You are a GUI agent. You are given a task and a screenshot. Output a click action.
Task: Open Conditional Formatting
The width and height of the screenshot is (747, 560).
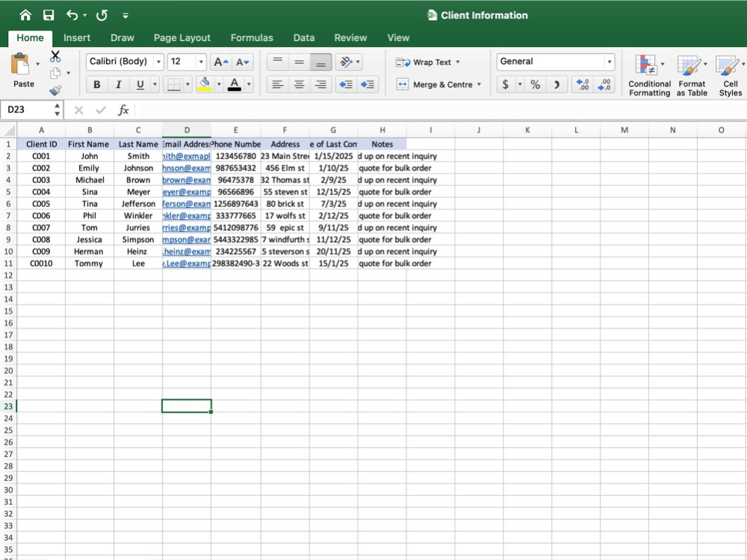649,75
